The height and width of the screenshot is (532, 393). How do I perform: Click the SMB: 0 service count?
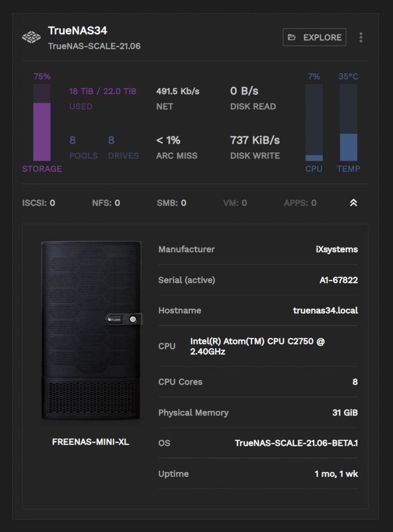click(x=172, y=203)
